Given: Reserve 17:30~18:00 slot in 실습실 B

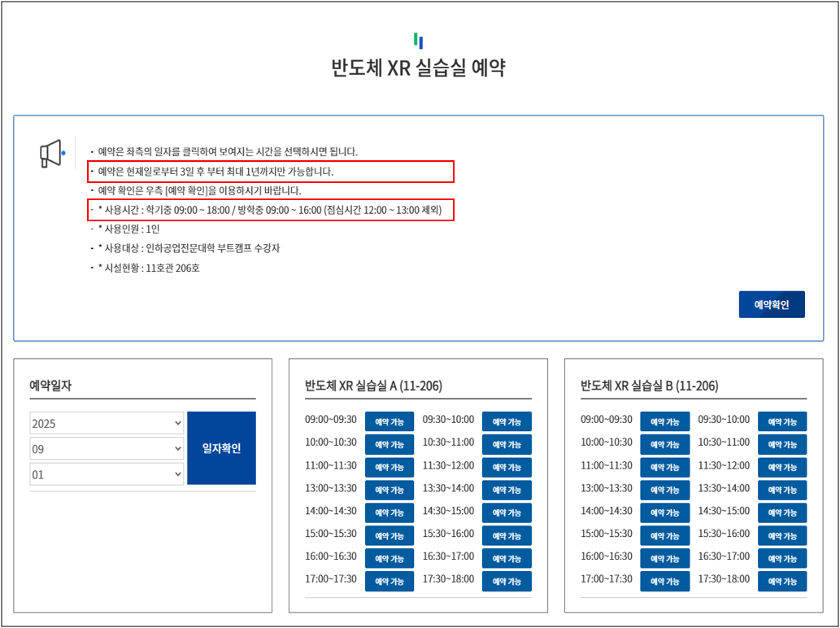Looking at the screenshot, I should click(x=782, y=582).
